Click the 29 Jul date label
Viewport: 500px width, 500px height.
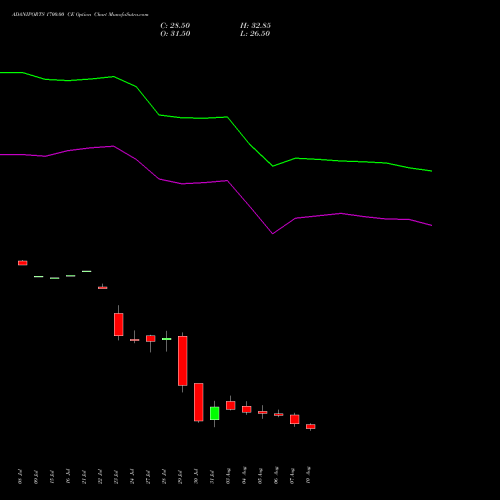coord(180,477)
